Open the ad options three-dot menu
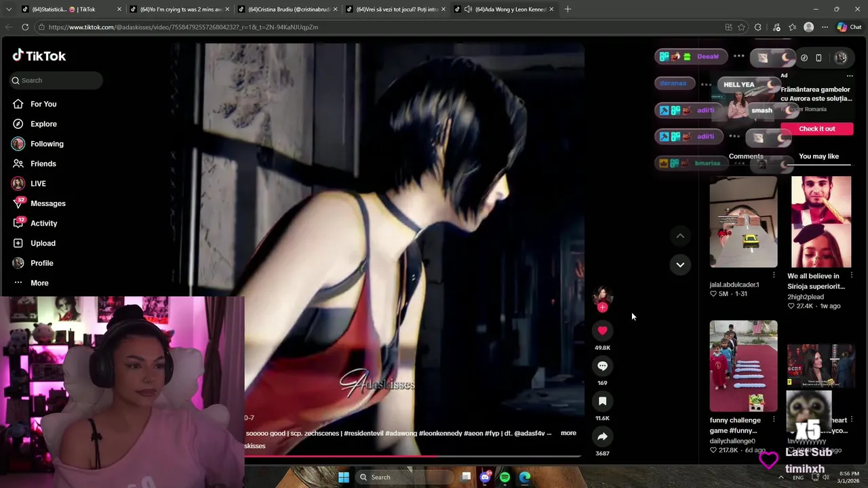Image resolution: width=868 pixels, height=488 pixels. 849,76
